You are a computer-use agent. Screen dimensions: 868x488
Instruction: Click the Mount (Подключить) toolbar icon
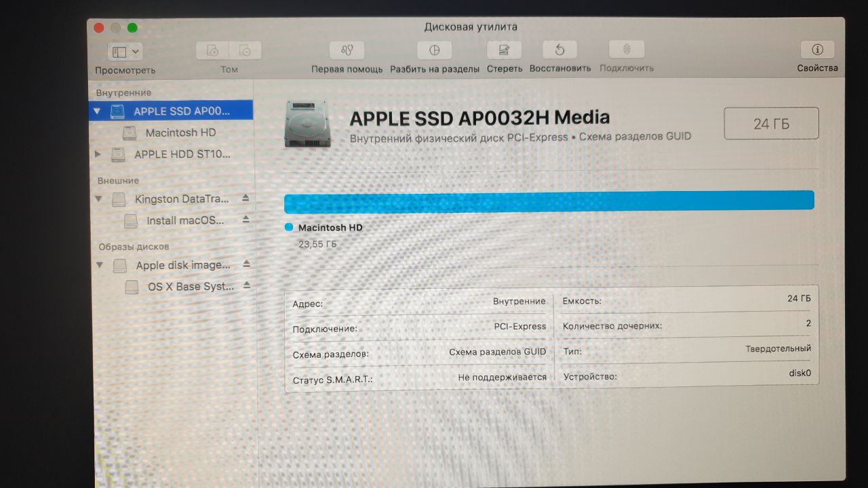(627, 49)
